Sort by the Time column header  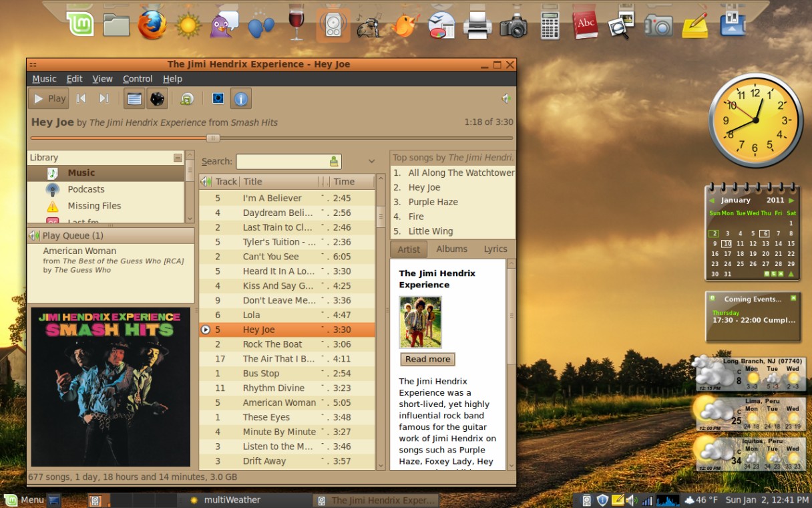pyautogui.click(x=352, y=182)
